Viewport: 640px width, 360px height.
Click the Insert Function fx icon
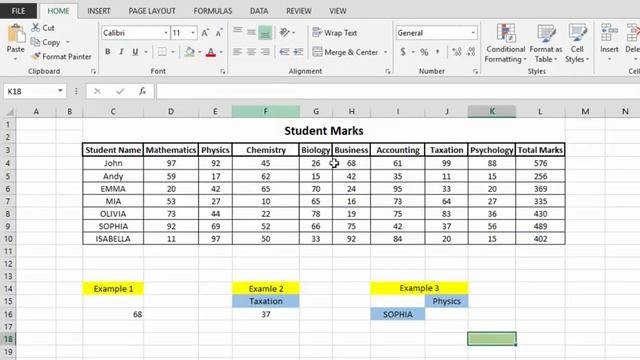tap(142, 91)
